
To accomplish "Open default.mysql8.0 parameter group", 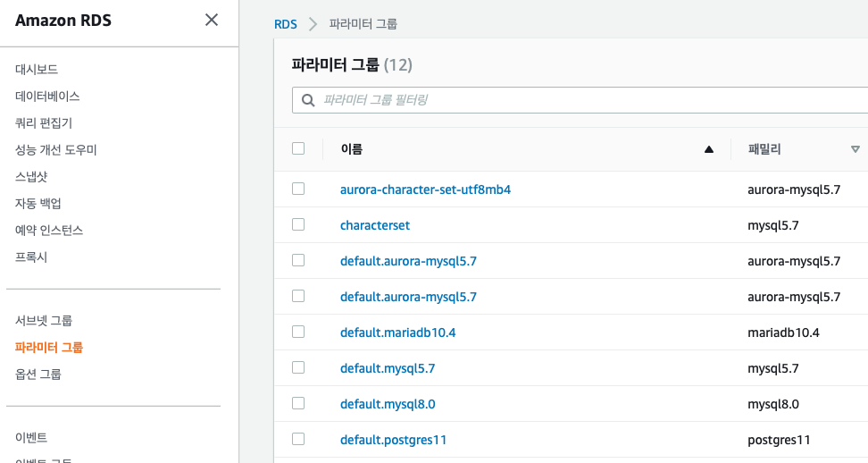I will (388, 404).
